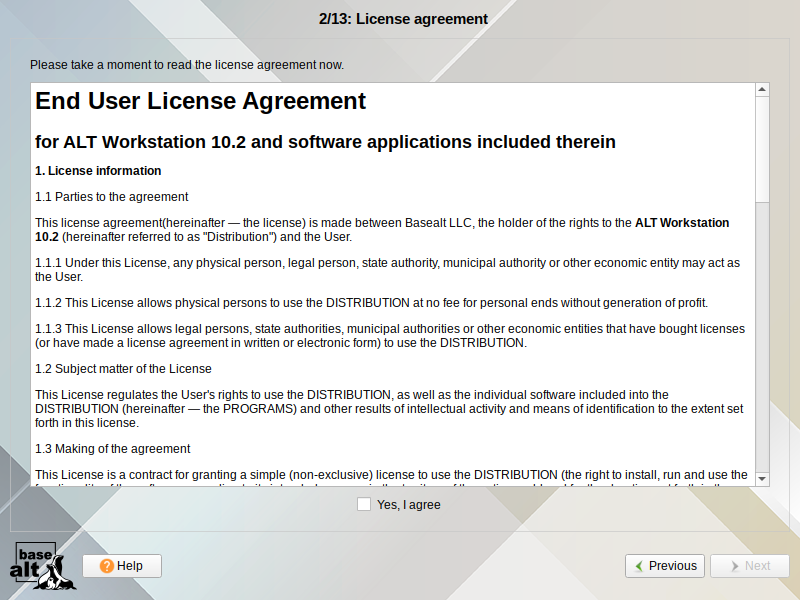Click the "1.1 Parties to the agreement" line
This screenshot has width=800, height=600.
click(x=112, y=197)
